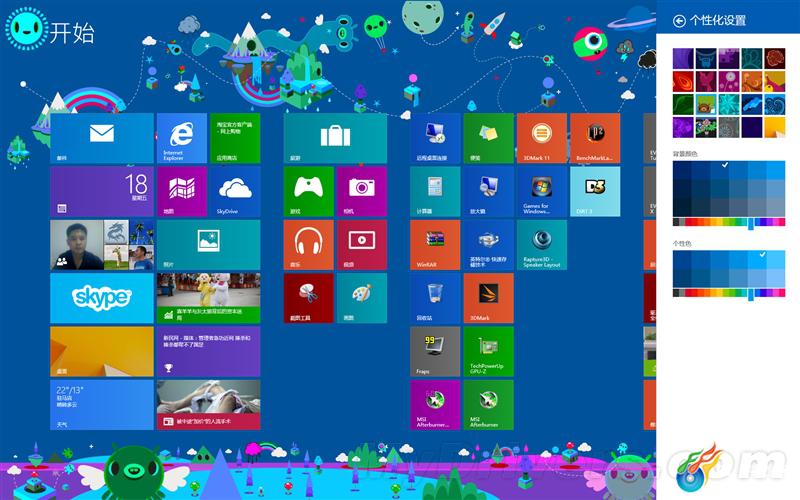This screenshot has height=500, width=800.
Task: Open the red news tile with surgery photo
Action: 208,405
